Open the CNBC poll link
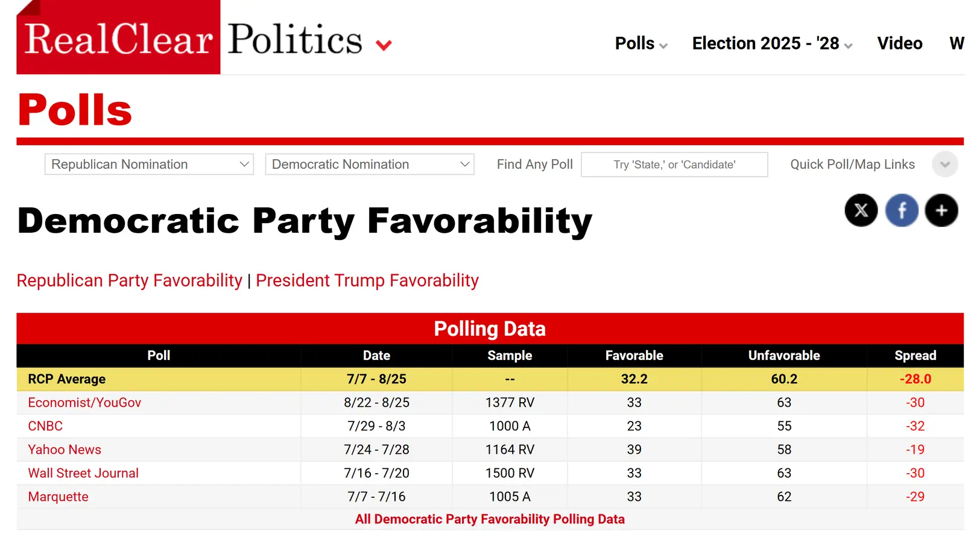Screen dimensions: 965x560 click(x=45, y=426)
